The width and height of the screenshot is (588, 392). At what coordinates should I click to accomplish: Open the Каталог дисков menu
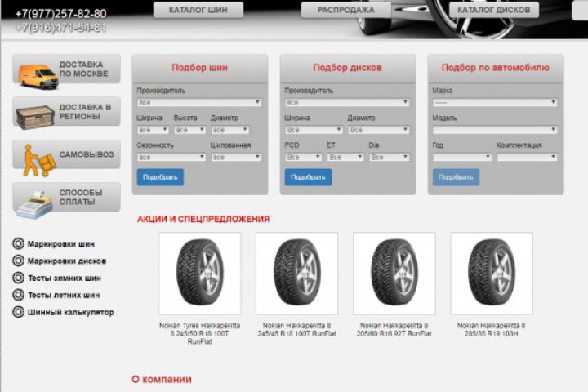494,10
